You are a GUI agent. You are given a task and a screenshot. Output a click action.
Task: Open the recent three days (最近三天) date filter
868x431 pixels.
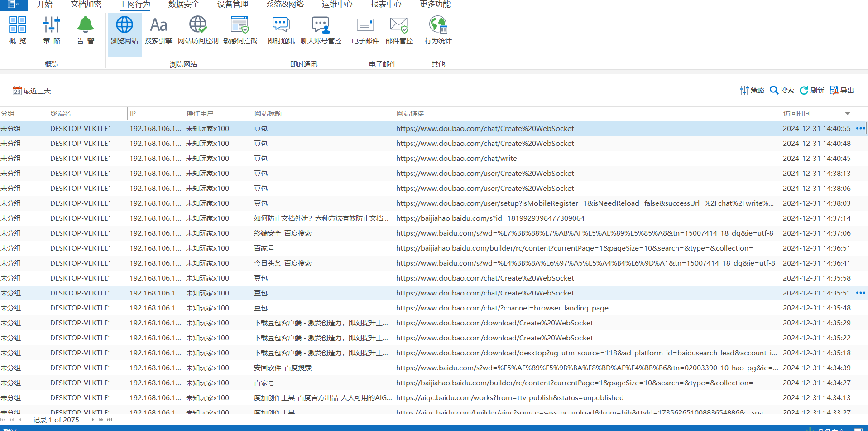32,91
